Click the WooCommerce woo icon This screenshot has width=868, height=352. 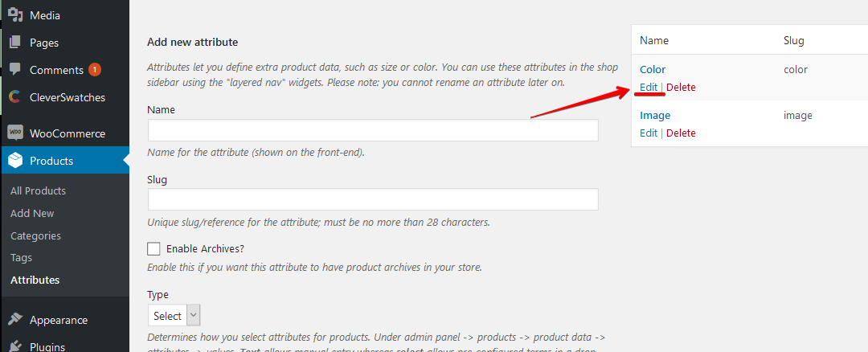(x=15, y=133)
